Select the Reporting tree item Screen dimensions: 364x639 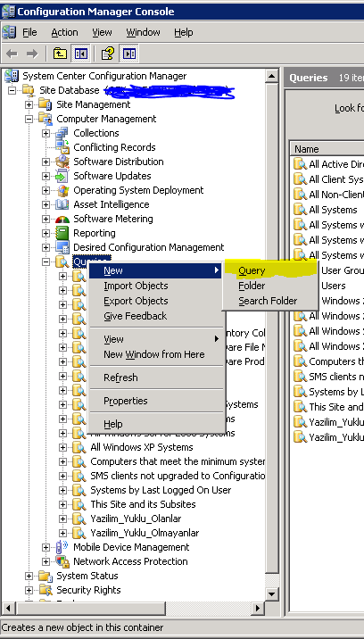tap(95, 233)
